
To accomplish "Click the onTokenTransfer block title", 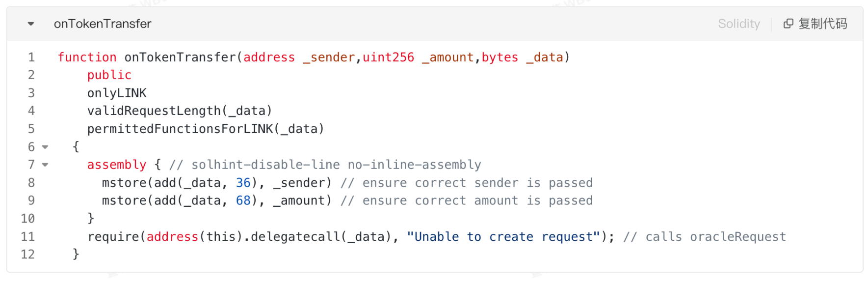I will pyautogui.click(x=103, y=24).
